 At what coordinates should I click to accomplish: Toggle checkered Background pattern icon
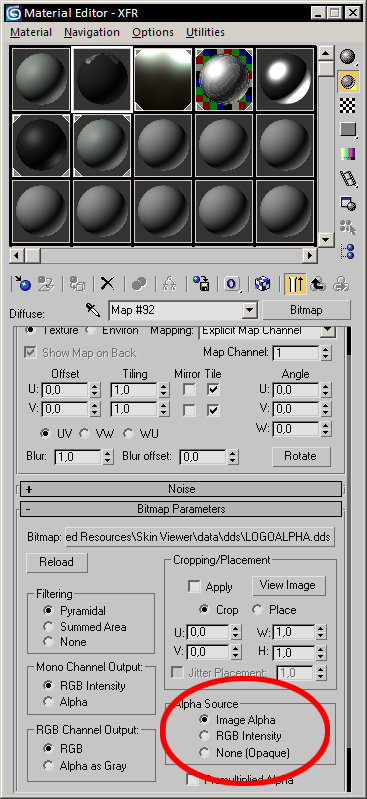[349, 105]
